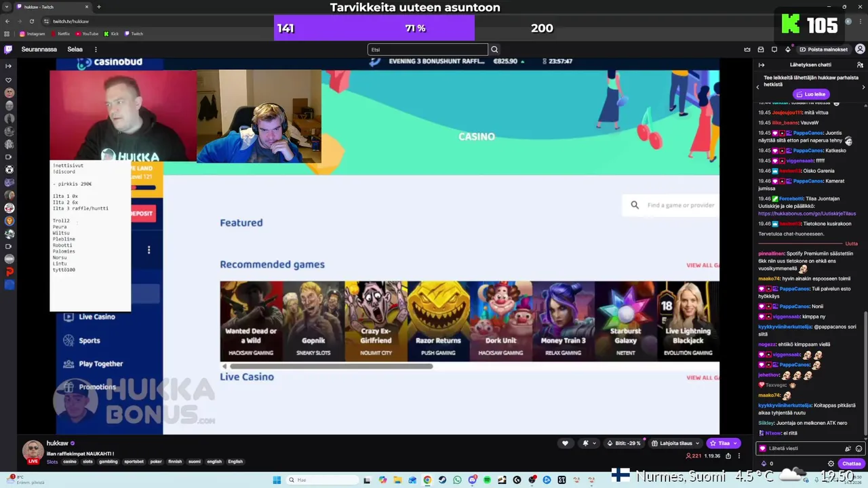
Task: Open the hukkabonus.com newsletter link in chat
Action: (x=808, y=213)
